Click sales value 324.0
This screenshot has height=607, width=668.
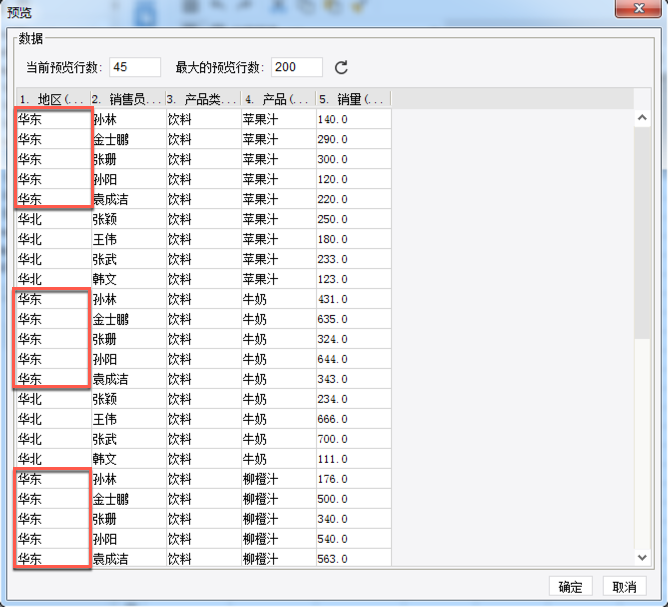(x=332, y=339)
